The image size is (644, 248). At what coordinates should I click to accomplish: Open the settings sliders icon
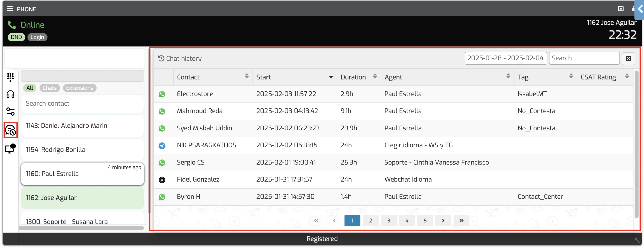(10, 112)
